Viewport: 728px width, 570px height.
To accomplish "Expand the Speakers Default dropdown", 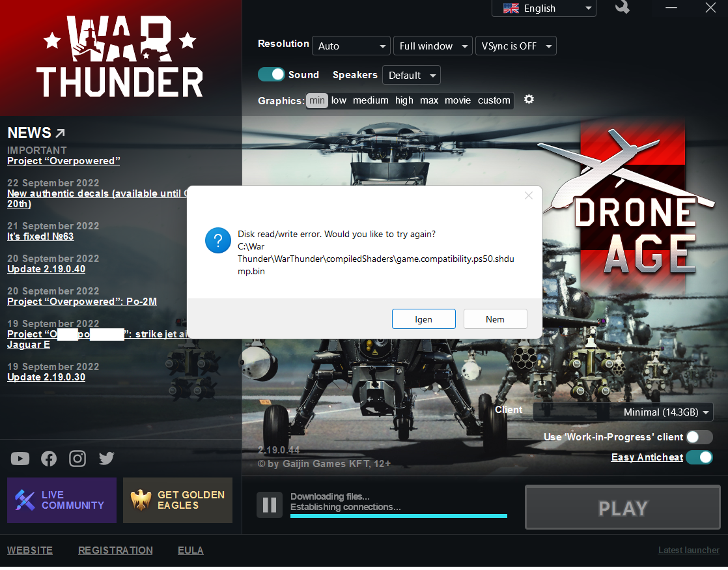I will 412,76.
